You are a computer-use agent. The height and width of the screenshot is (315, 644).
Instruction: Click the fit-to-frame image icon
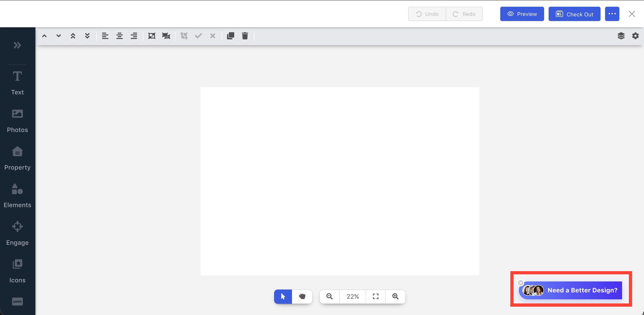coord(152,36)
